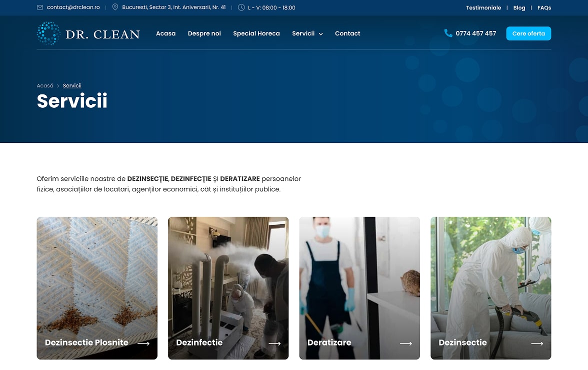
Task: Click the Cere oferta button
Action: coord(529,33)
